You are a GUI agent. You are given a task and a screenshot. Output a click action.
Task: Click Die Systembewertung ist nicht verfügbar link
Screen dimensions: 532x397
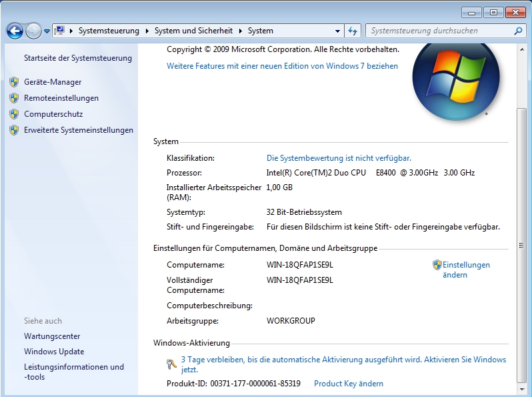click(x=339, y=158)
